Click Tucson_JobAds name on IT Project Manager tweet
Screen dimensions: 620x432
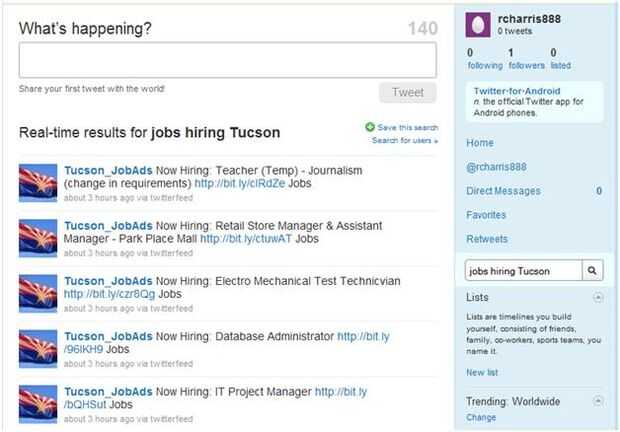point(108,392)
